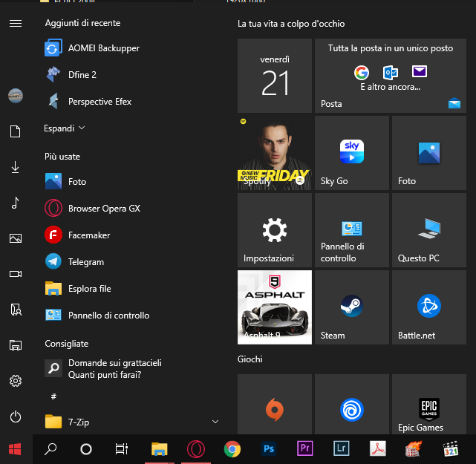
Task: Click the Giochi group heading
Action: coord(250,359)
